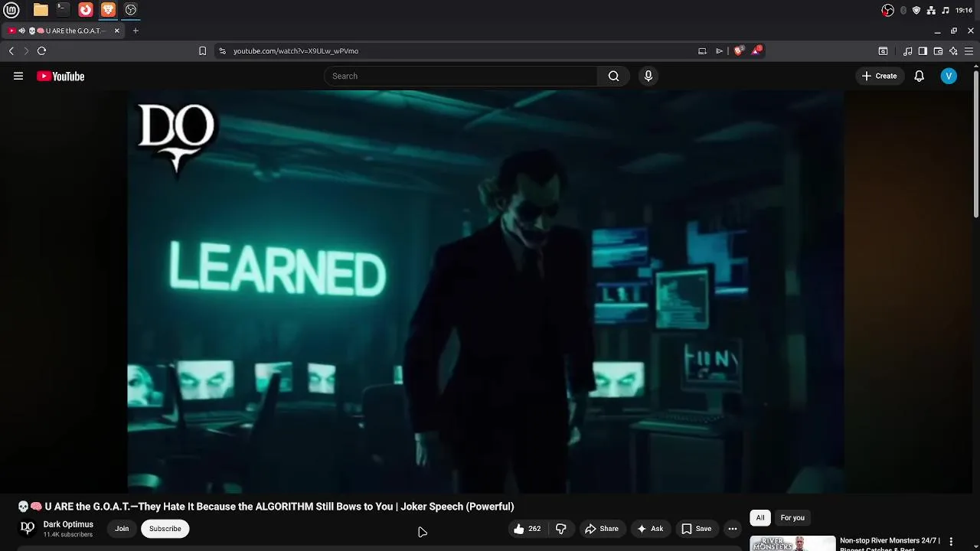Click the 11.4K subscribers text

(67, 535)
